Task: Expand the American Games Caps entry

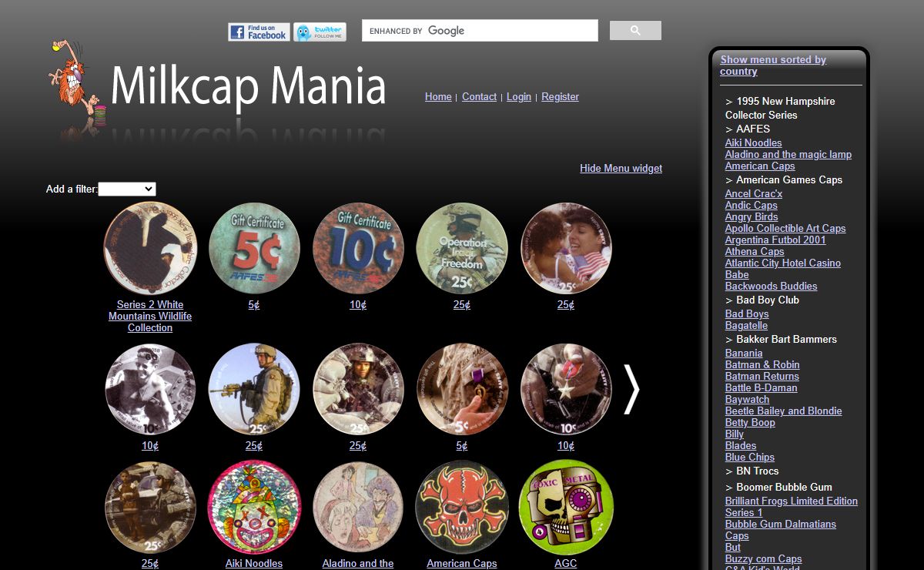Action: tap(784, 179)
